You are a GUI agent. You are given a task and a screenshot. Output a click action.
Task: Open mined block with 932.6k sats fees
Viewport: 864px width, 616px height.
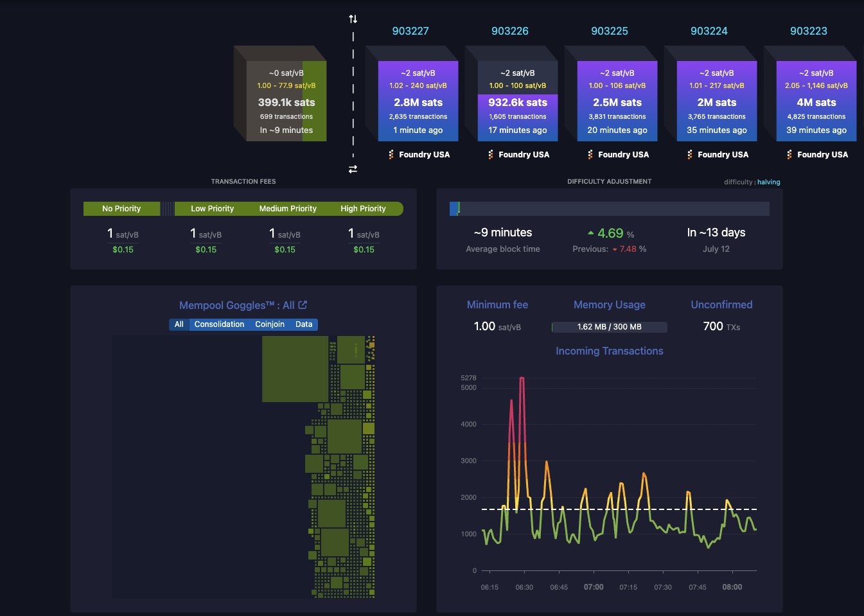pyautogui.click(x=518, y=101)
